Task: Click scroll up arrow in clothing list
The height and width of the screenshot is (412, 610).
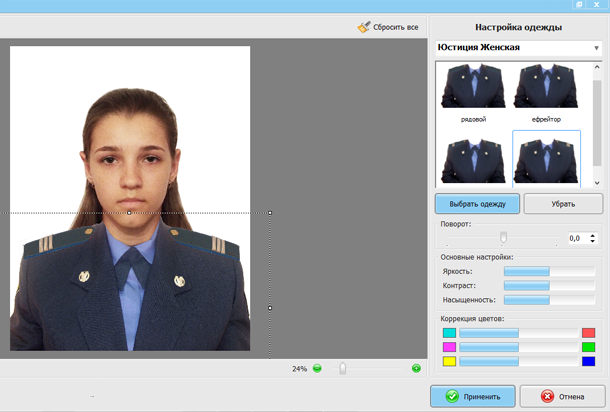Action: pyautogui.click(x=597, y=67)
